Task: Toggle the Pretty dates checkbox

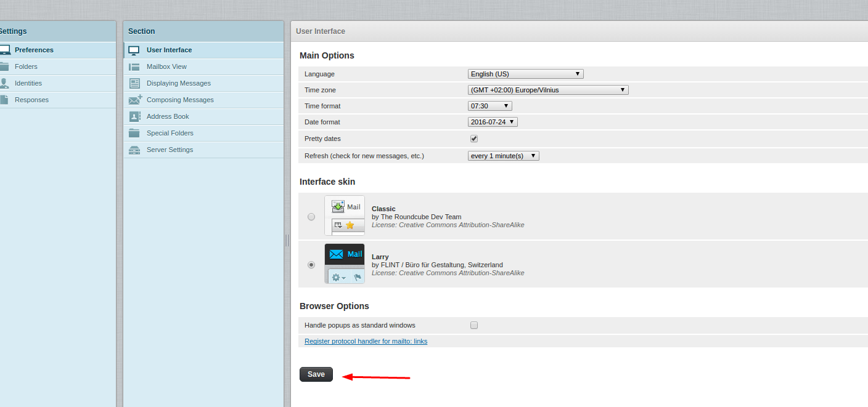Action: pos(473,139)
